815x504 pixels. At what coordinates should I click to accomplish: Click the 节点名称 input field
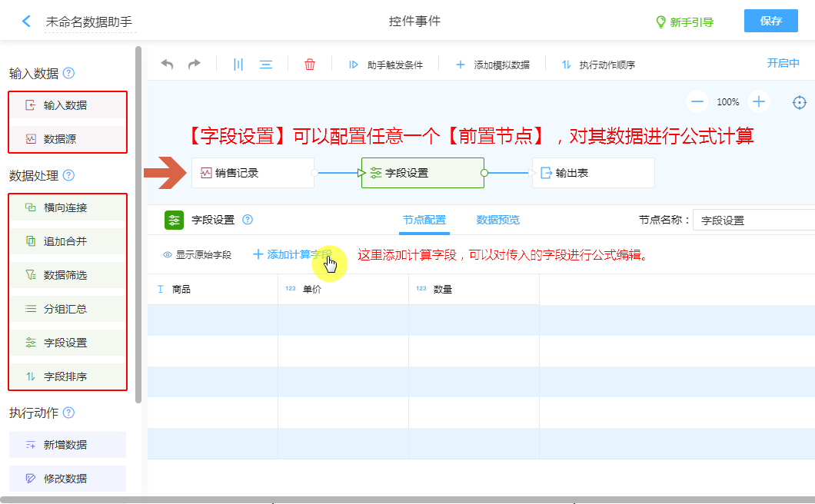[753, 220]
